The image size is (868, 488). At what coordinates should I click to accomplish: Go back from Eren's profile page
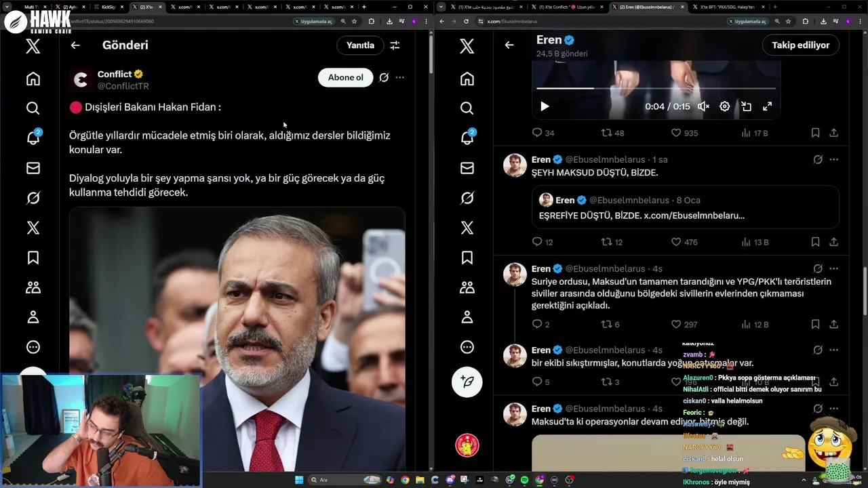(509, 45)
